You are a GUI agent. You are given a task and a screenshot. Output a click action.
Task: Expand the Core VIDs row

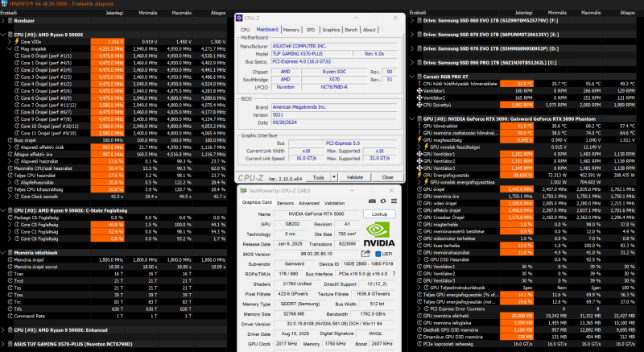click(x=10, y=42)
